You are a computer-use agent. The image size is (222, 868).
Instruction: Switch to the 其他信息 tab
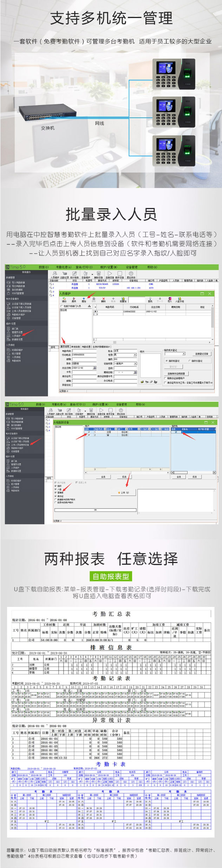coord(76,346)
